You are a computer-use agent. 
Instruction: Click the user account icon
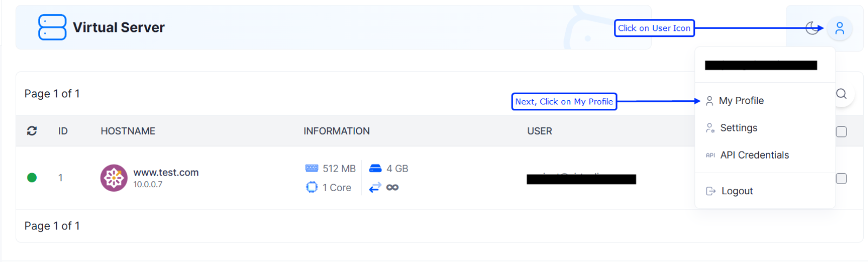tap(839, 28)
